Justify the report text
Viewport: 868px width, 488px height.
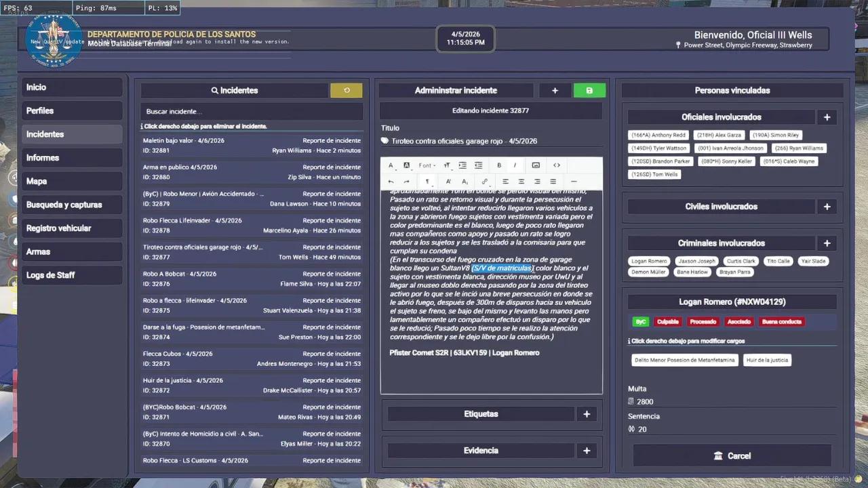553,182
